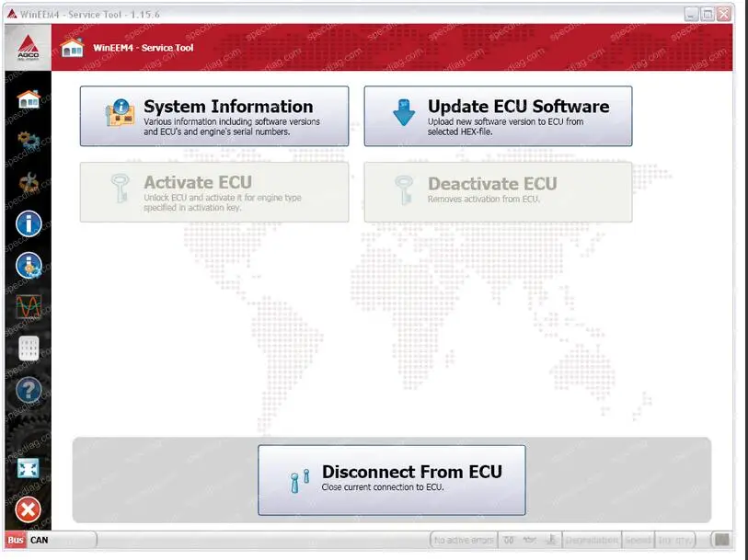Open the Home page from the sidebar
The width and height of the screenshot is (748, 560).
29,99
